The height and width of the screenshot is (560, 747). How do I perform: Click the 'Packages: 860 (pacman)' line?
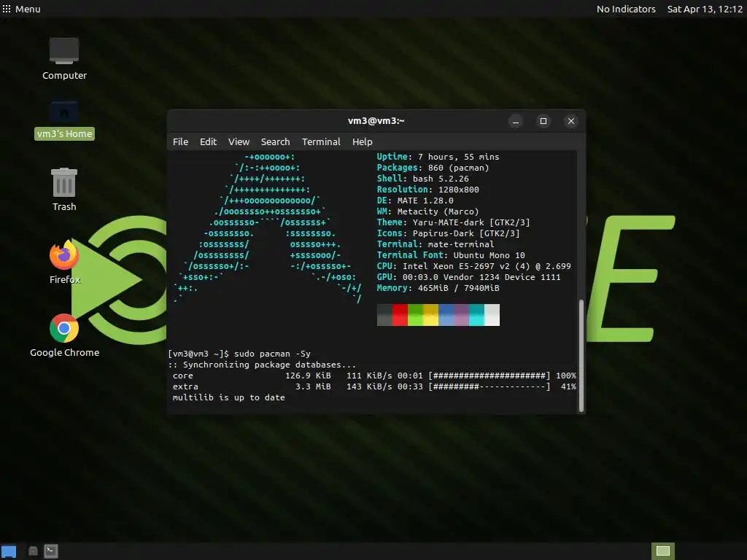pos(433,168)
